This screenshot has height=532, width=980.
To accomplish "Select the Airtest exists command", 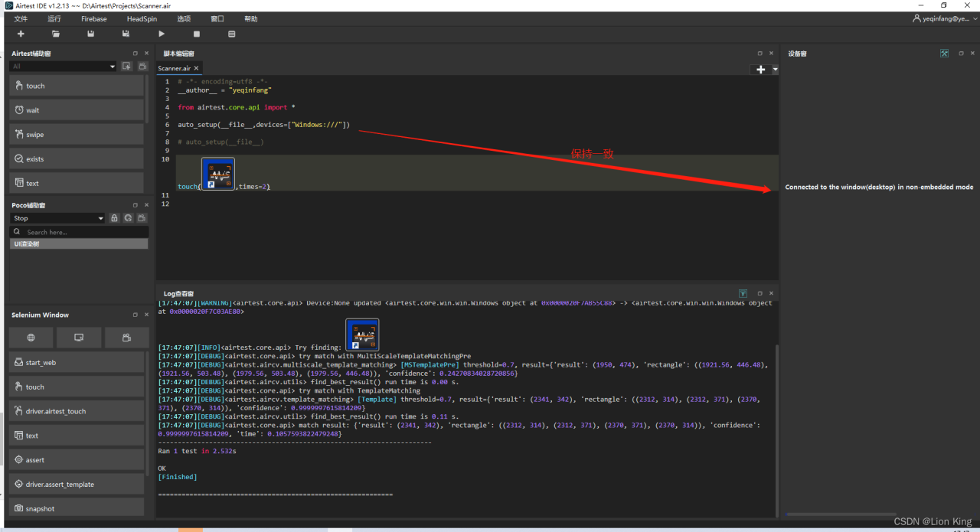I will tap(77, 158).
